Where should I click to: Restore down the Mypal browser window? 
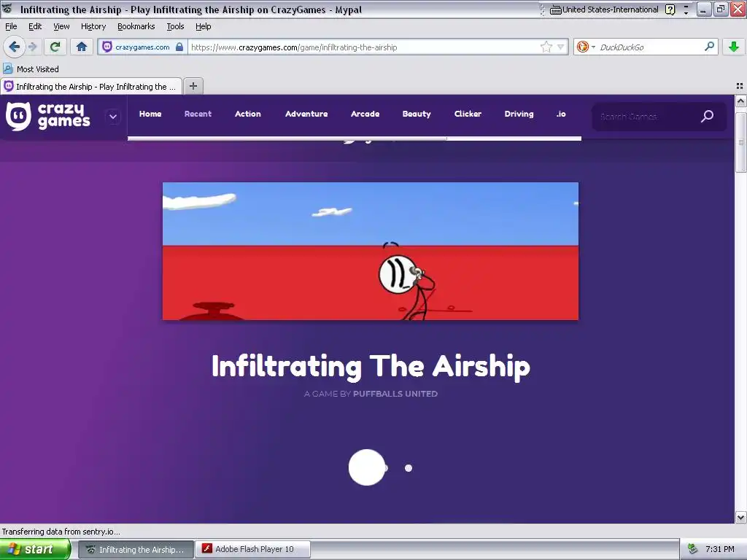[x=720, y=9]
